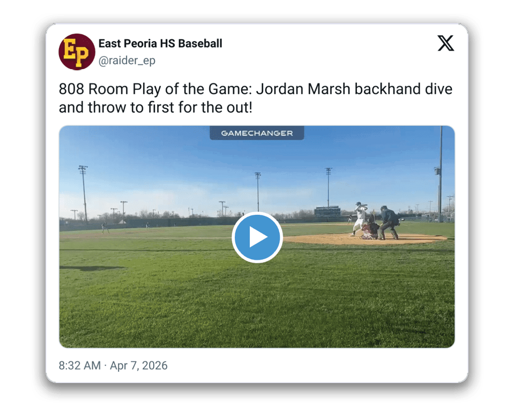The width and height of the screenshot is (514, 420).
Task: Play the embedded baseball video
Action: [x=257, y=237]
